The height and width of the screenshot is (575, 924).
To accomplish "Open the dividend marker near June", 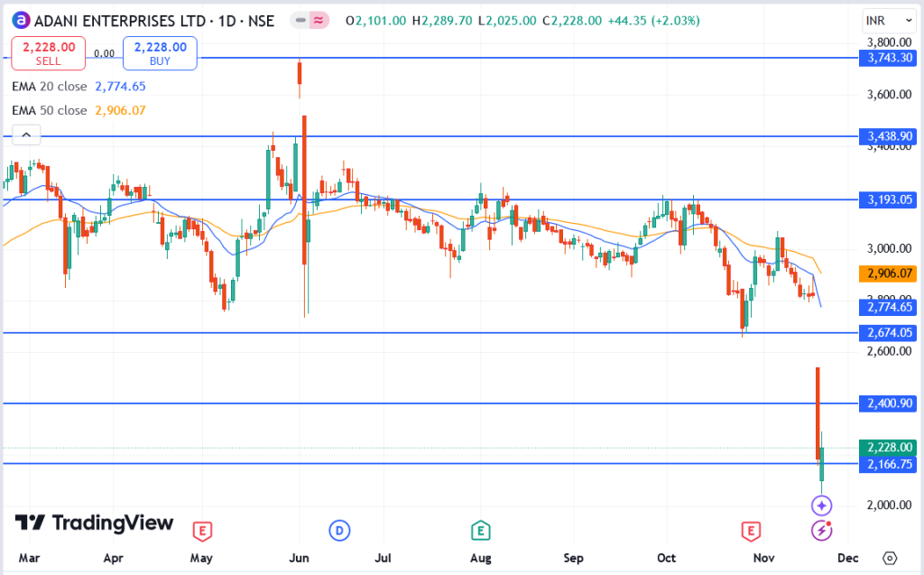I will pyautogui.click(x=339, y=531).
